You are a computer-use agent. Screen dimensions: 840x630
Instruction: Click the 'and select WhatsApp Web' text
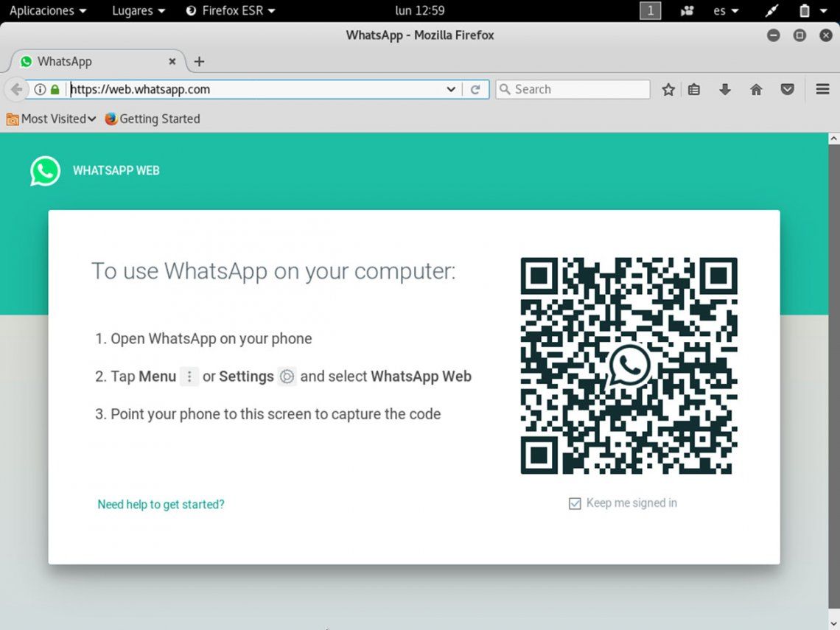(x=385, y=377)
